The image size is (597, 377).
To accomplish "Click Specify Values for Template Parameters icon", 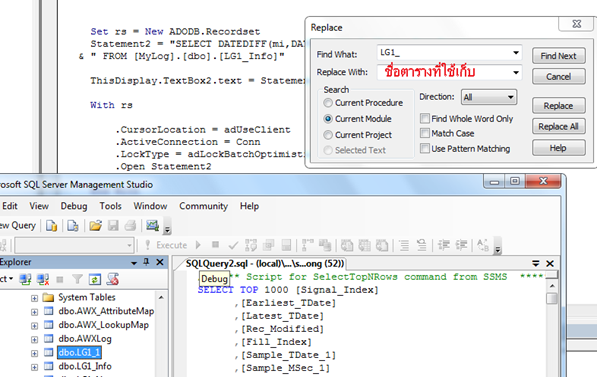I will click(x=483, y=245).
